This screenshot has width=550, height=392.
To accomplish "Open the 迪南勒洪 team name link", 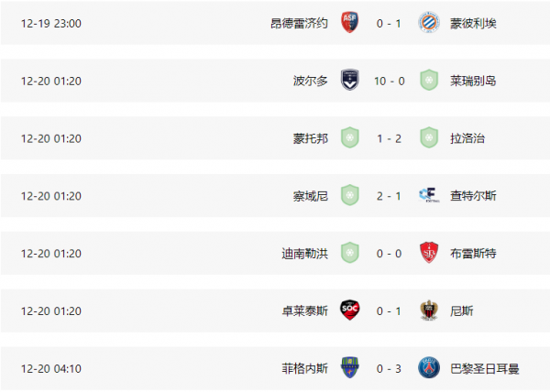I will coord(303,253).
